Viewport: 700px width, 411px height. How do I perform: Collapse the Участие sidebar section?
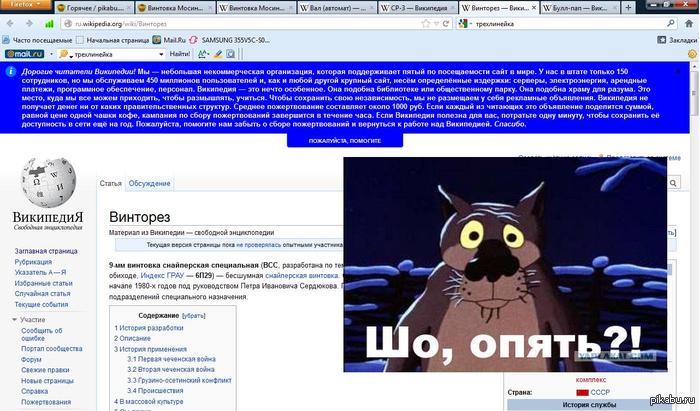[29, 320]
